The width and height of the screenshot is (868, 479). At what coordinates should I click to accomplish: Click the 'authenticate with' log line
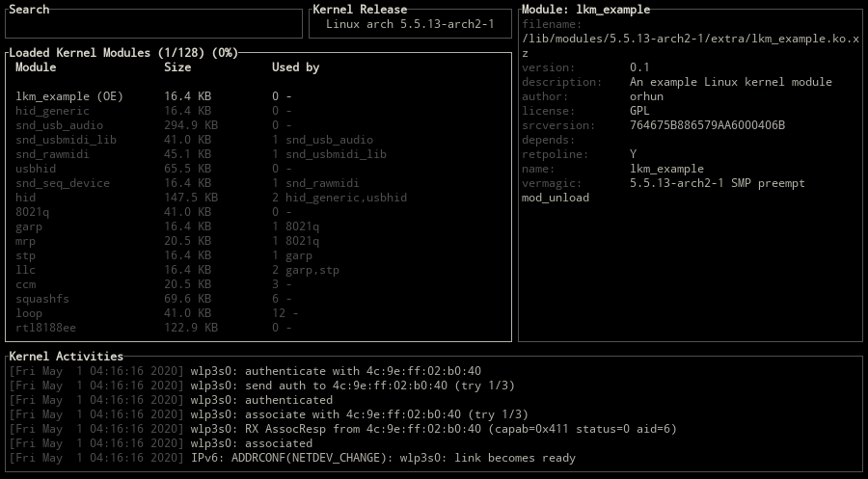tap(245, 371)
